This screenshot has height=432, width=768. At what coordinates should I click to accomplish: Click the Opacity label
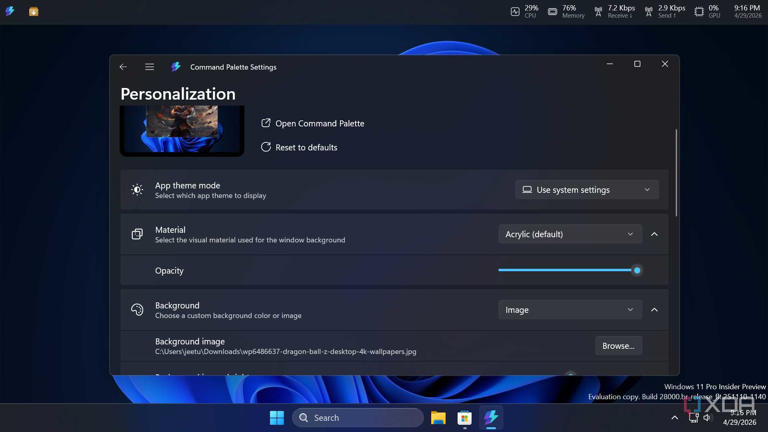(169, 270)
